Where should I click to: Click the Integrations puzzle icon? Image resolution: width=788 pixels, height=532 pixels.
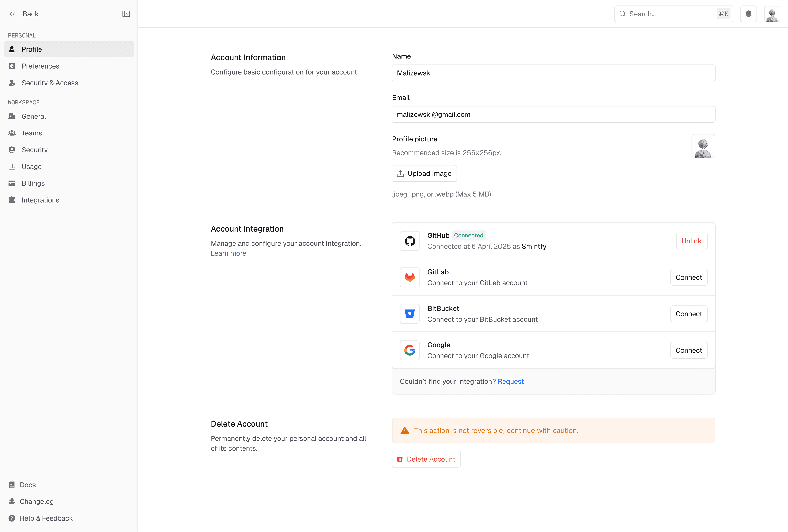coord(12,200)
